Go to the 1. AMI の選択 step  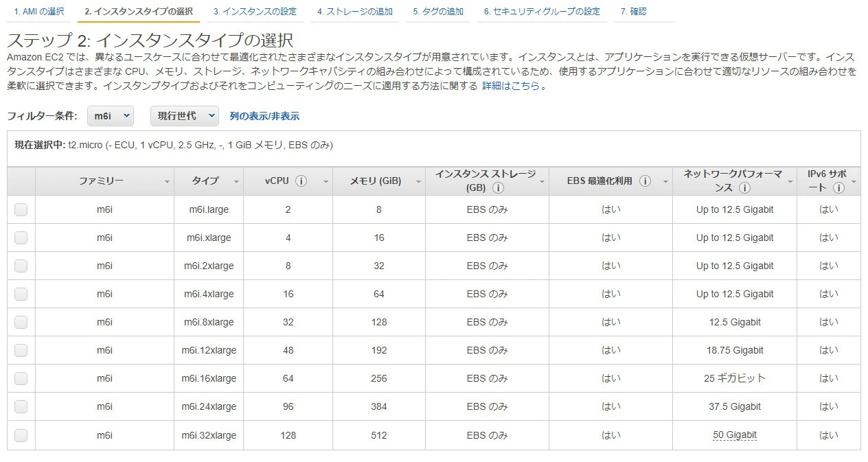pos(39,12)
